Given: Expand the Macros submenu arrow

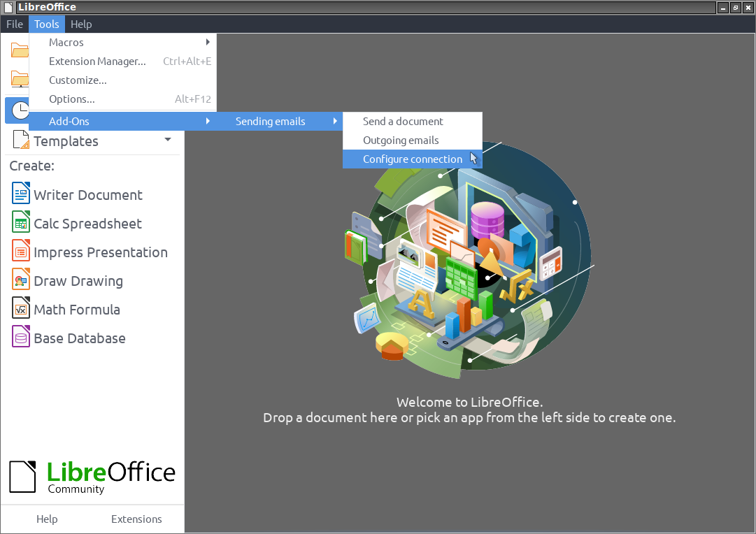Looking at the screenshot, I should pyautogui.click(x=208, y=42).
